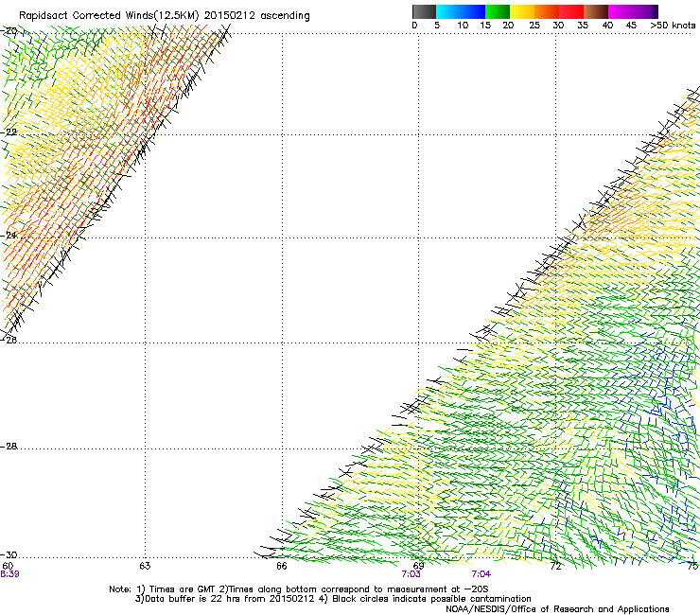Click the '20150212 ascending' date text in title
The image size is (700, 615).
tap(256, 16)
